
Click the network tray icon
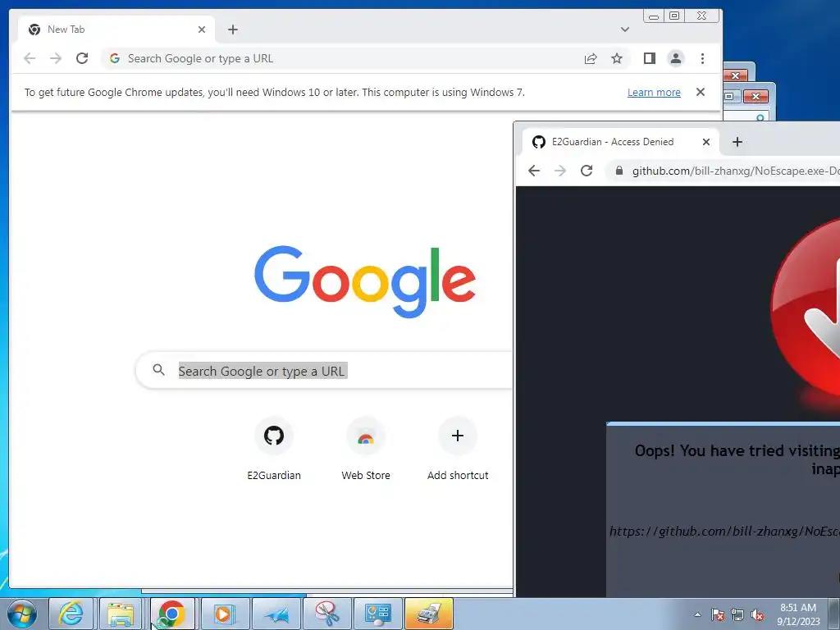(x=737, y=614)
